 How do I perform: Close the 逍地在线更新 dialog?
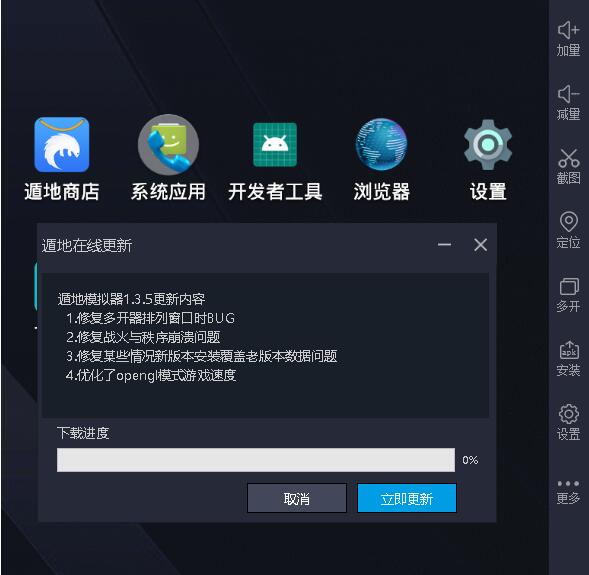click(x=480, y=245)
